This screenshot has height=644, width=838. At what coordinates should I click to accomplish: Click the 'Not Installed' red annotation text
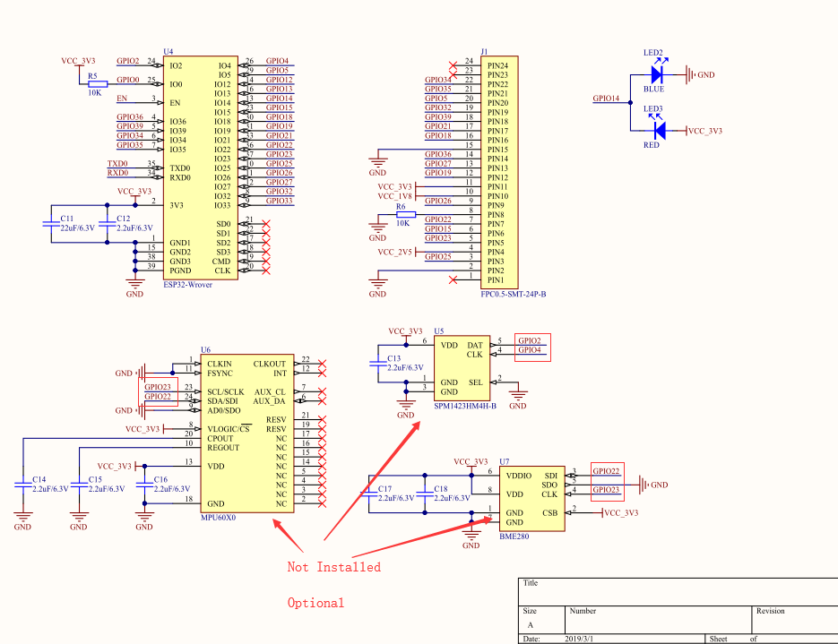coord(334,567)
